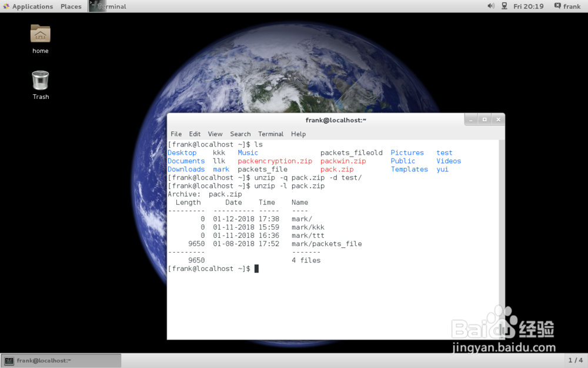Open the Terminal menu in menu bar
The height and width of the screenshot is (368, 588).
(x=270, y=134)
